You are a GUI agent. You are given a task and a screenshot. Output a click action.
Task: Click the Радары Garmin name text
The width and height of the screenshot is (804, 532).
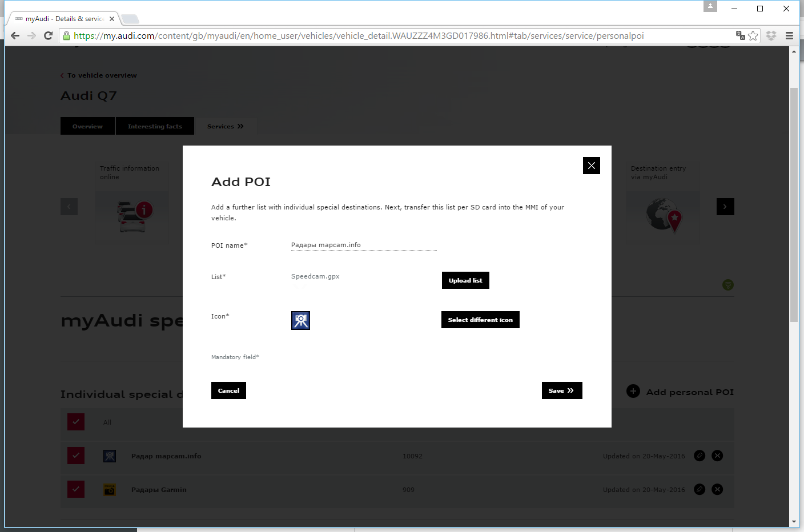click(x=159, y=490)
